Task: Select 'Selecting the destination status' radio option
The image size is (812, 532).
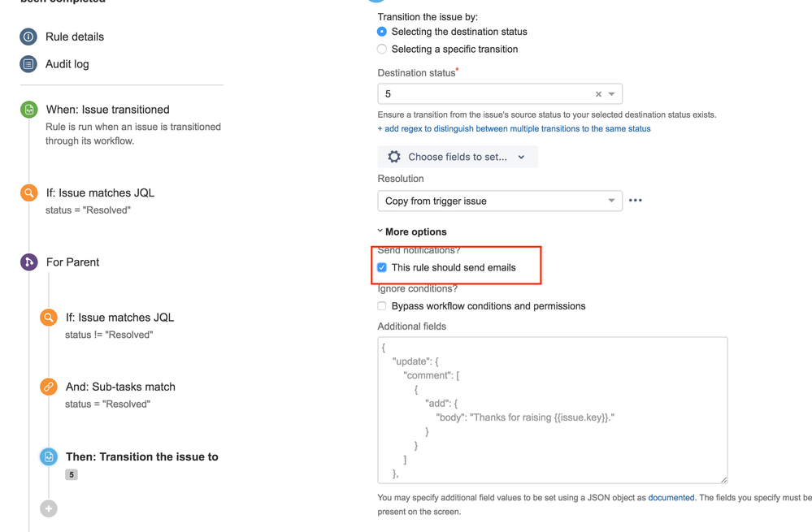Action: [382, 32]
